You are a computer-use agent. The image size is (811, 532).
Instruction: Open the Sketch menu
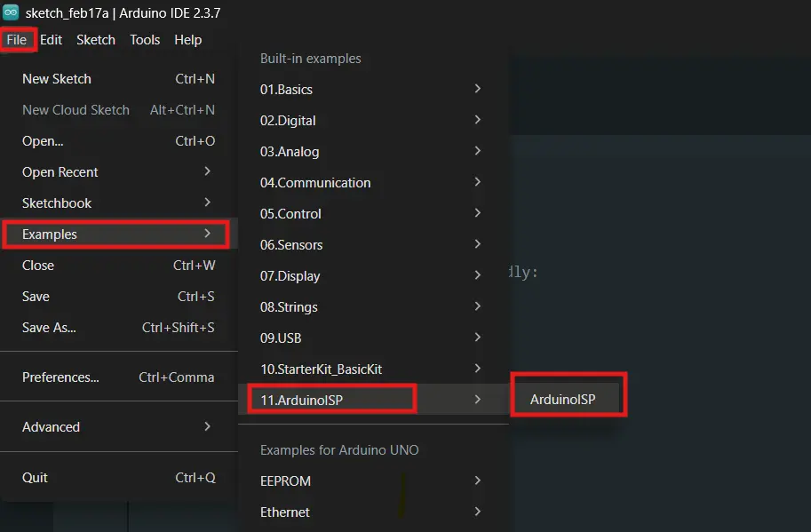(x=96, y=40)
